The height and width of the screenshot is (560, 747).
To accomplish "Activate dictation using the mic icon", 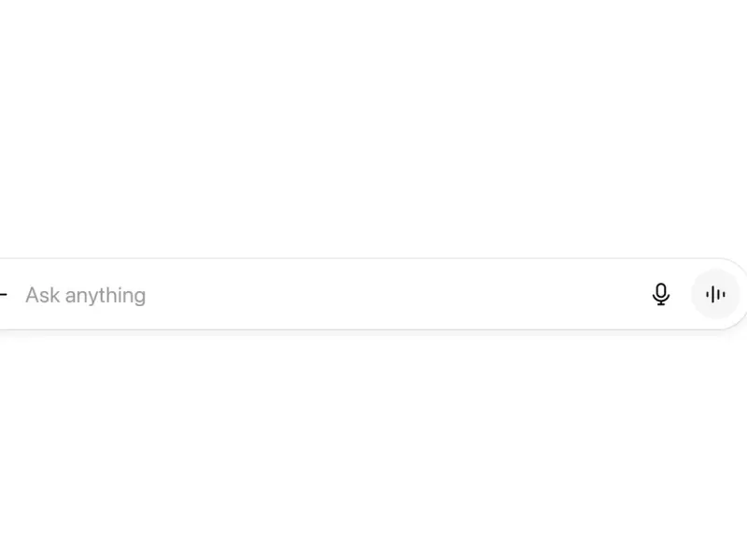I will [x=661, y=295].
